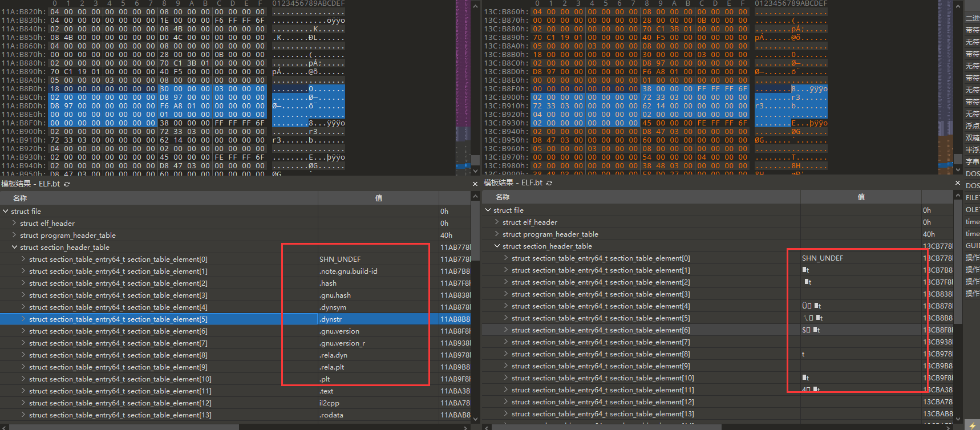This screenshot has width=980, height=430.
Task: Click right template results scroll down arrow
Action: 958,418
